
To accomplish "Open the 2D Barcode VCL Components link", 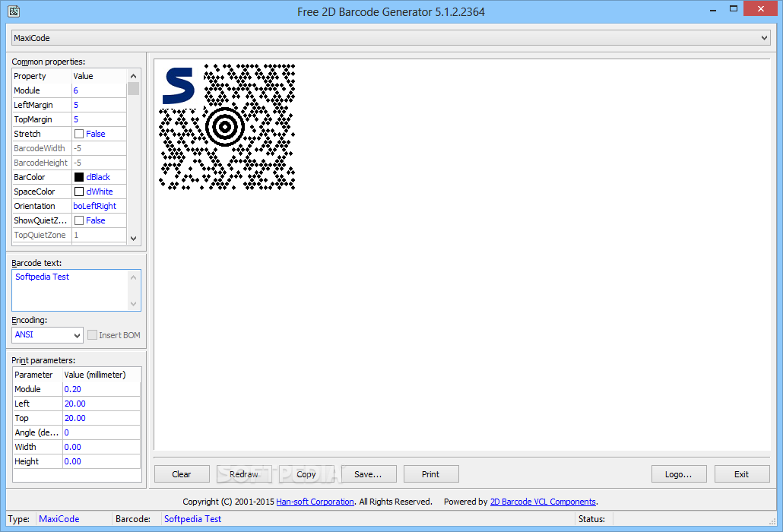I will (x=543, y=502).
